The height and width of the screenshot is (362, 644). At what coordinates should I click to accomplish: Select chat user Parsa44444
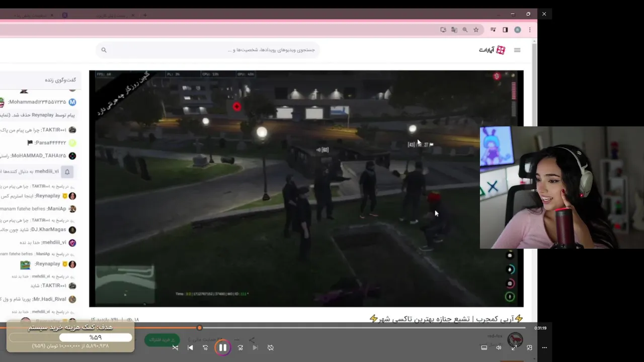coord(50,143)
